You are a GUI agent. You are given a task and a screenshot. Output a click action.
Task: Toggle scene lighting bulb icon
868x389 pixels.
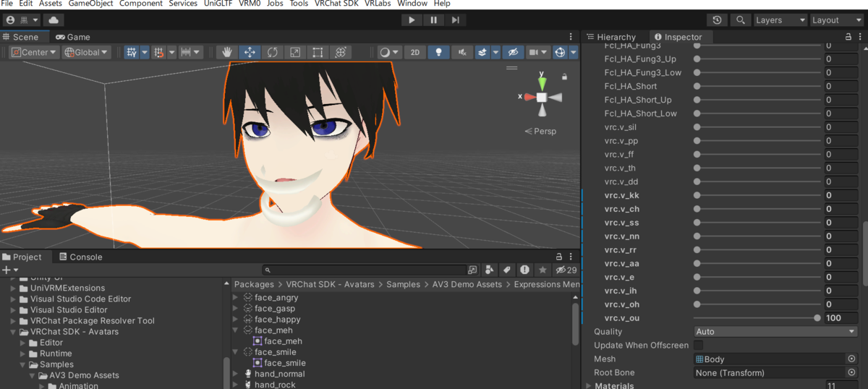pyautogui.click(x=438, y=52)
